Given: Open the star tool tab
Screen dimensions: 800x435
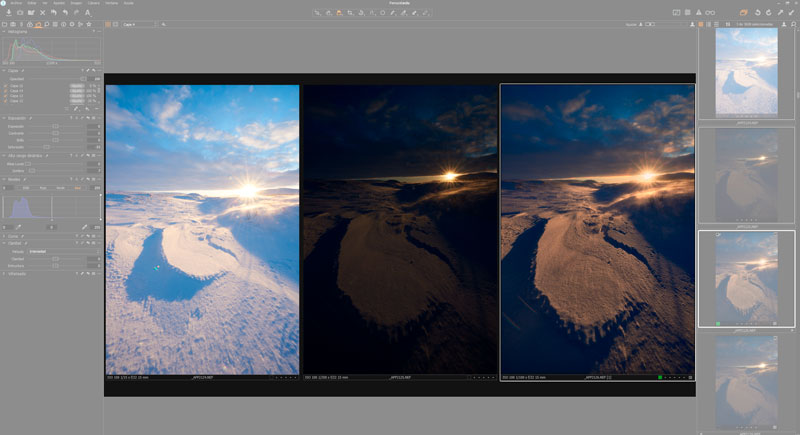Looking at the screenshot, I should click(x=89, y=23).
